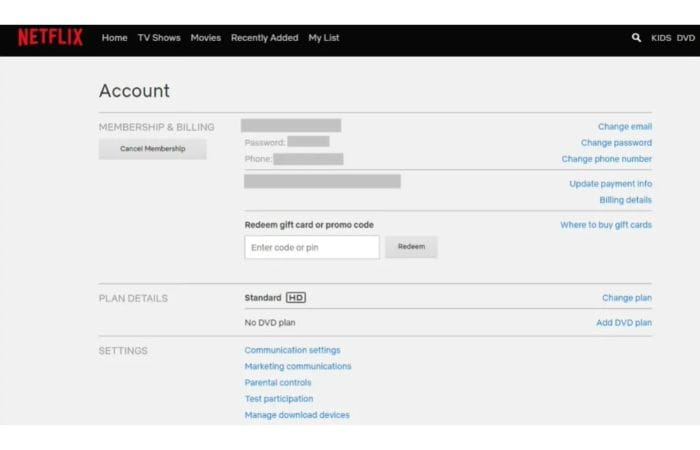The height and width of the screenshot is (450, 700).
Task: Click the HD badge next to Standard
Action: (296, 298)
